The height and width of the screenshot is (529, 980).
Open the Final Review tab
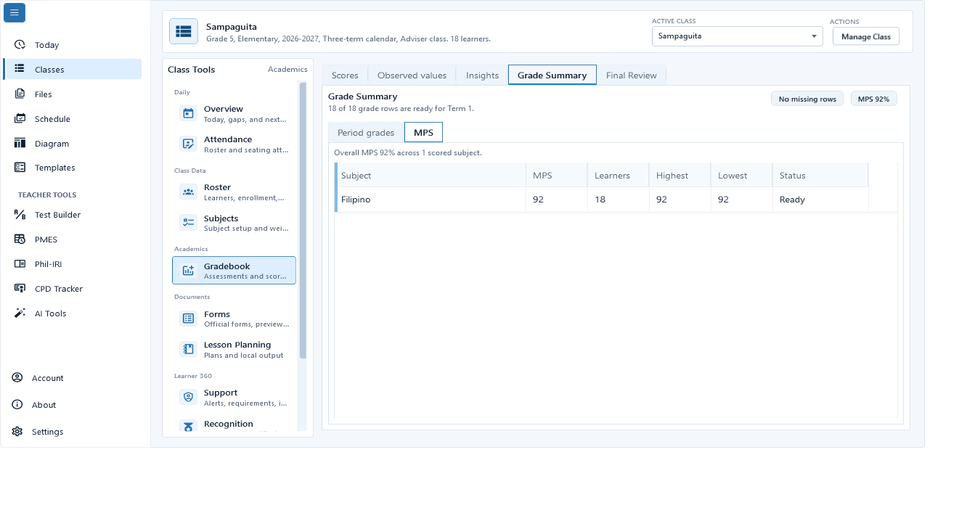click(x=631, y=75)
